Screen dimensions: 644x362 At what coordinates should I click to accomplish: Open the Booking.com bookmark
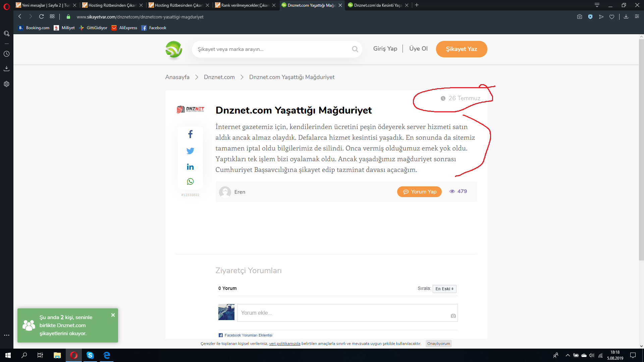tap(34, 28)
